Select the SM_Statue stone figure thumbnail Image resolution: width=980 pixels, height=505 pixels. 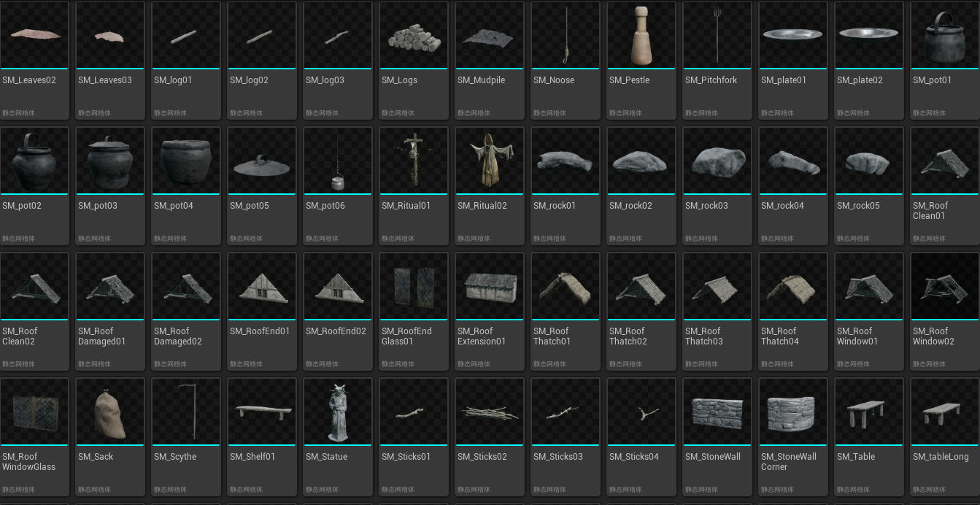[x=339, y=412]
